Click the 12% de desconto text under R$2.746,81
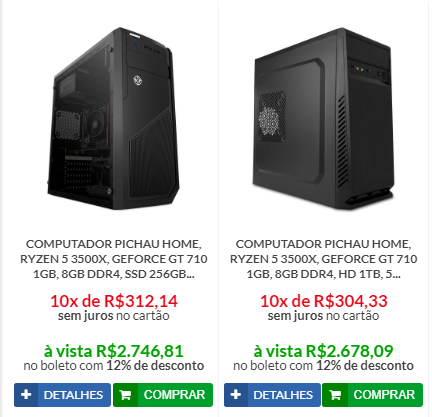The height and width of the screenshot is (417, 432). (155, 366)
